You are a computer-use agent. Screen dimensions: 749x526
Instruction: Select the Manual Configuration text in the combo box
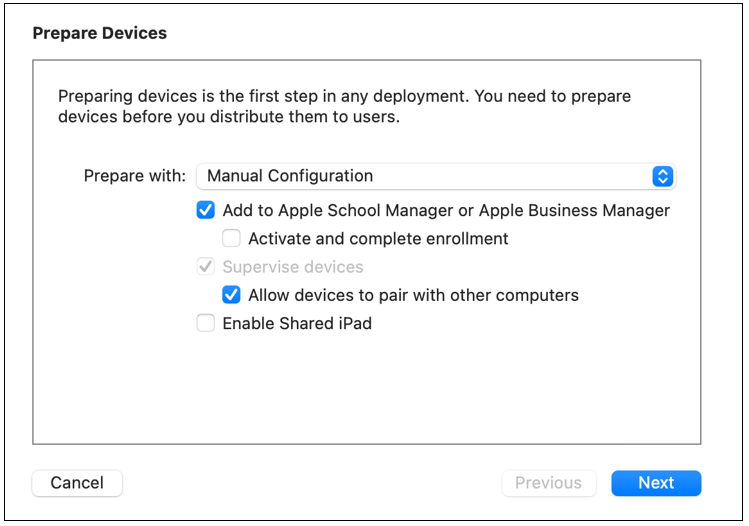coord(290,176)
